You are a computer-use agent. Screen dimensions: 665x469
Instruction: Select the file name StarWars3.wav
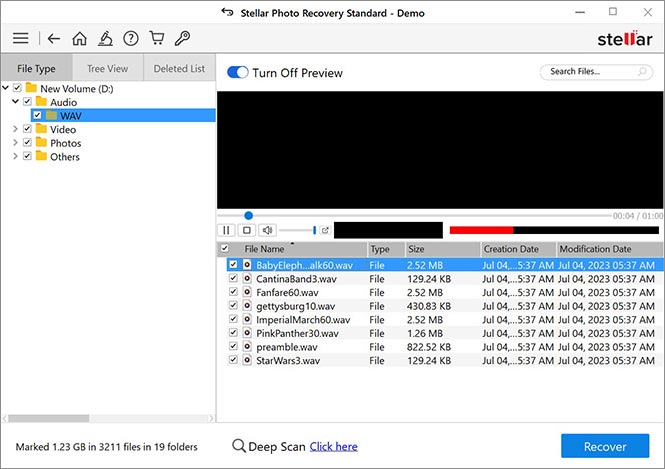[288, 360]
